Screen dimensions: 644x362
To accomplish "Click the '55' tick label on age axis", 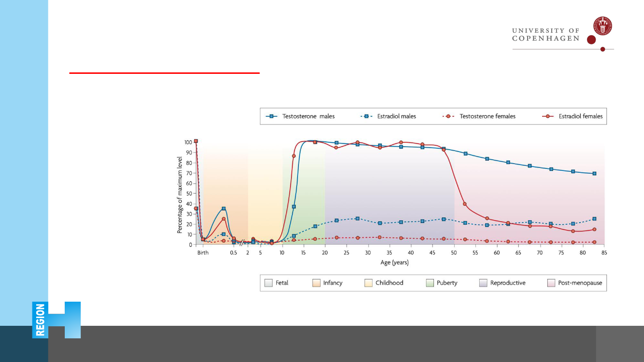I will pos(475,253).
